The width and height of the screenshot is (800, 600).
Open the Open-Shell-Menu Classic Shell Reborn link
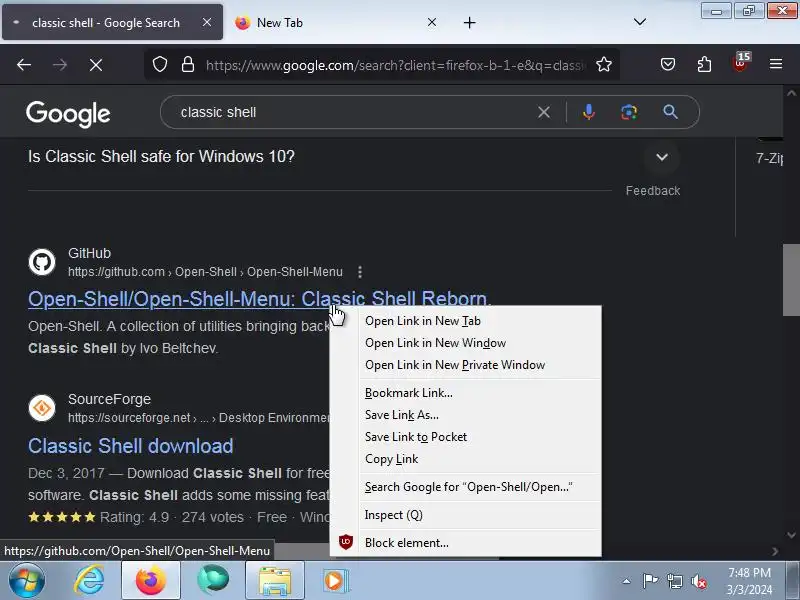[259, 299]
